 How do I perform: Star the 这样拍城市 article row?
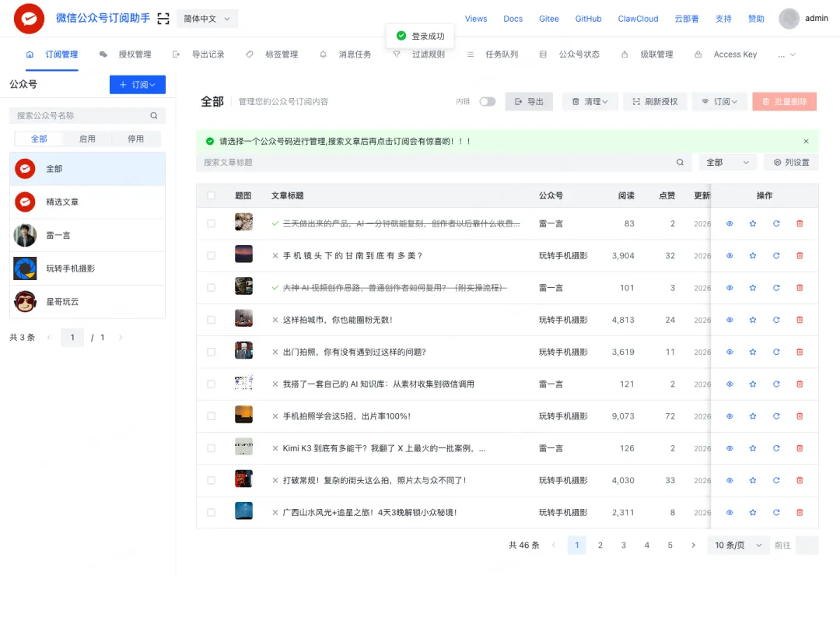(x=753, y=320)
